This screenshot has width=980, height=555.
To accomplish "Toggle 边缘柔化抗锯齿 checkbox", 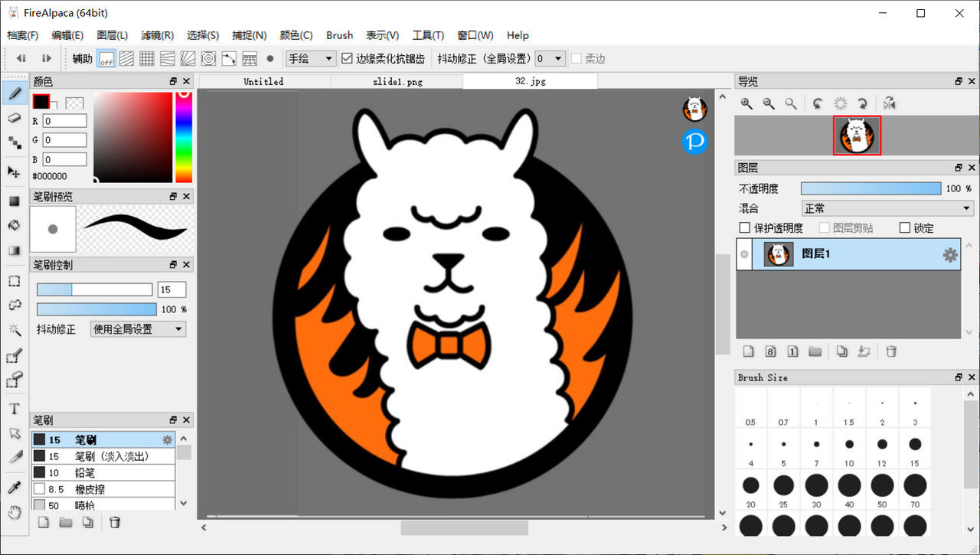I will [x=347, y=58].
